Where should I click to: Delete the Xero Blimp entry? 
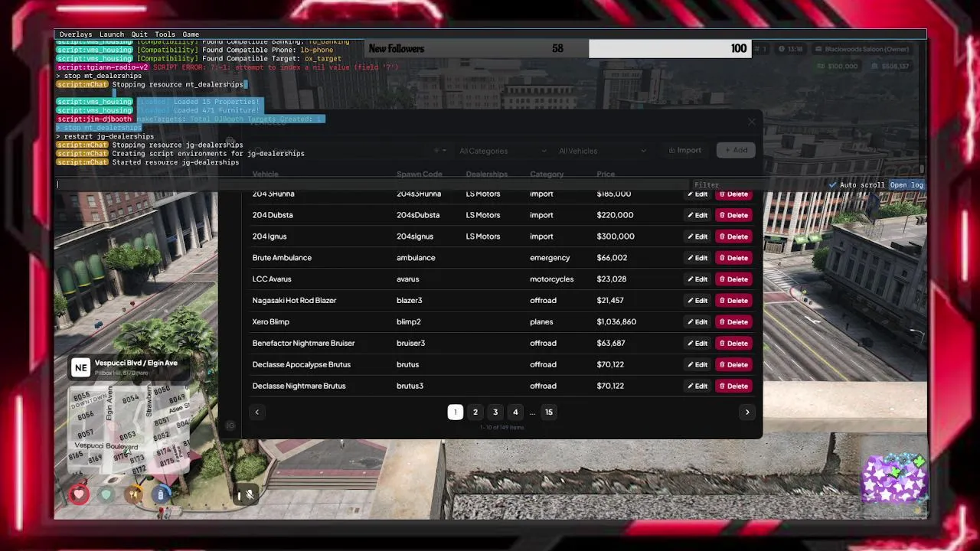point(733,322)
